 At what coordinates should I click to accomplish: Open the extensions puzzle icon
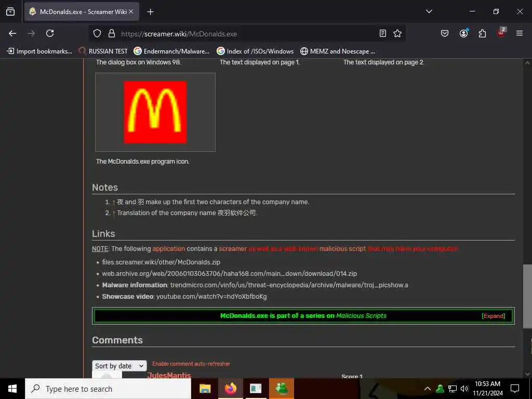482,33
